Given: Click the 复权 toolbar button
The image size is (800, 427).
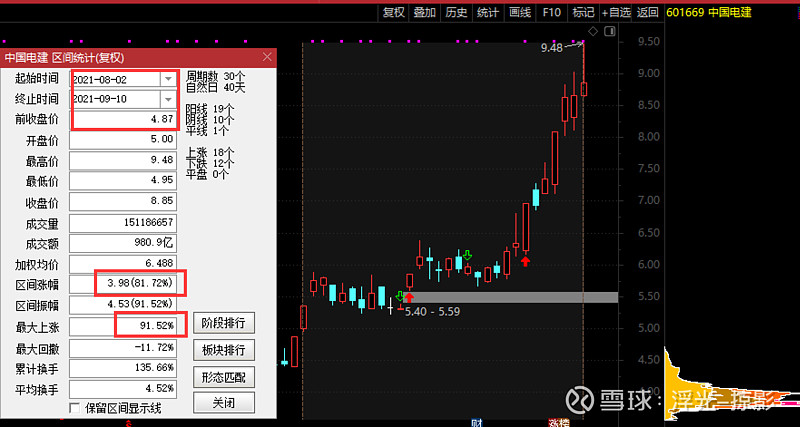Looking at the screenshot, I should 393,13.
